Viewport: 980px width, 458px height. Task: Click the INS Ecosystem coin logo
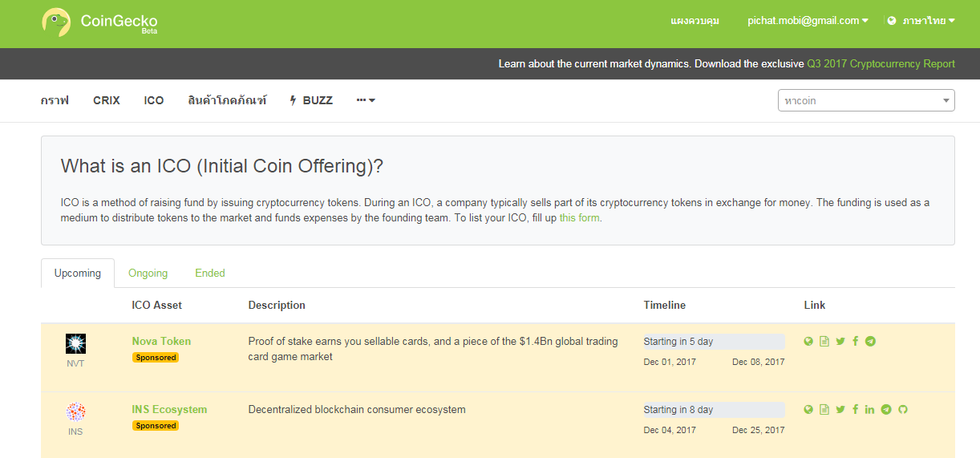(75, 412)
